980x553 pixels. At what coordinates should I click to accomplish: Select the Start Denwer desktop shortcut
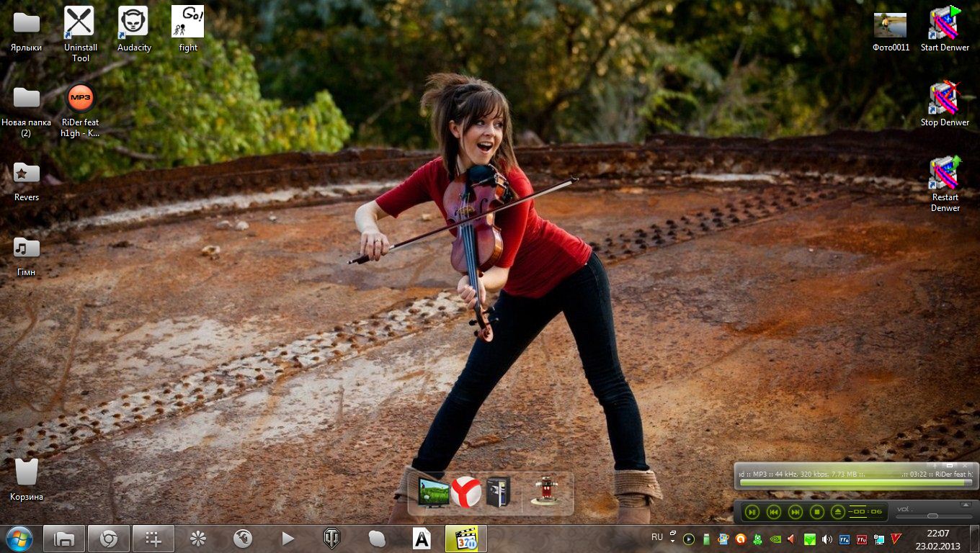point(944,29)
